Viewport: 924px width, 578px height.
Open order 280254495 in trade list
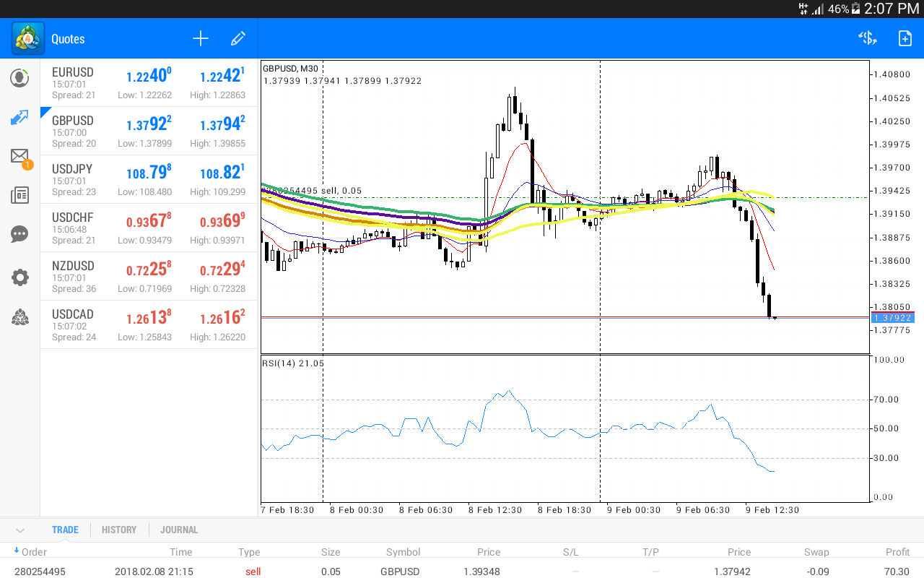[x=462, y=571]
